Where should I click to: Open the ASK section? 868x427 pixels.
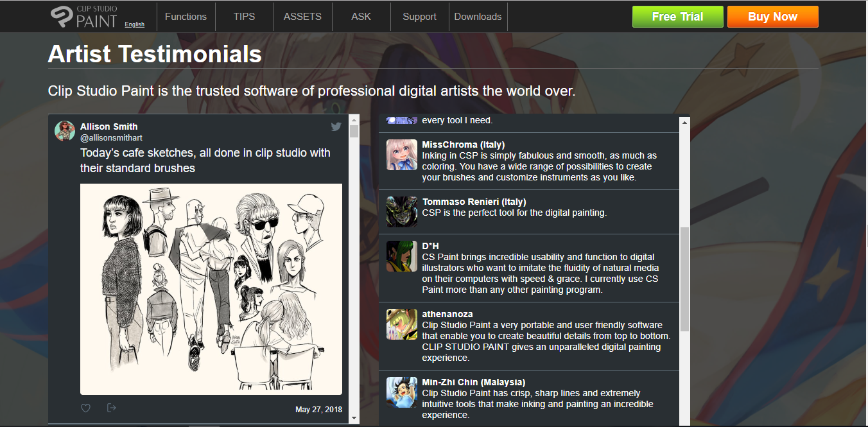[x=361, y=17]
